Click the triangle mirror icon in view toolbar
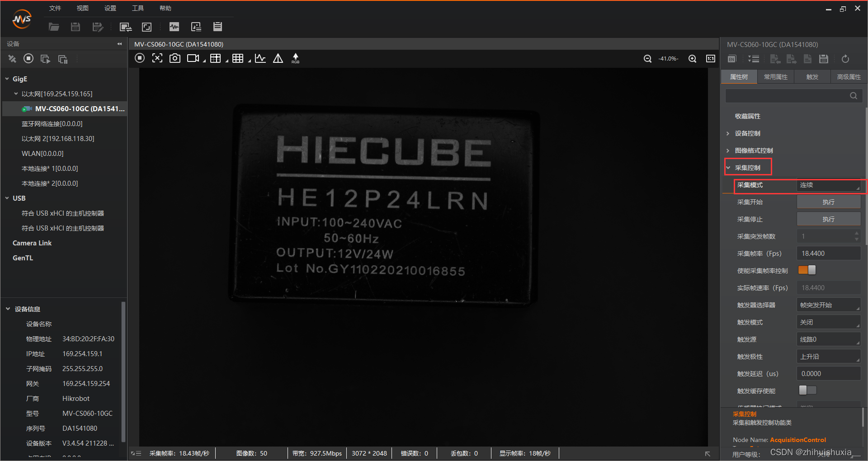Screen dimensions: 868x461 (x=278, y=58)
